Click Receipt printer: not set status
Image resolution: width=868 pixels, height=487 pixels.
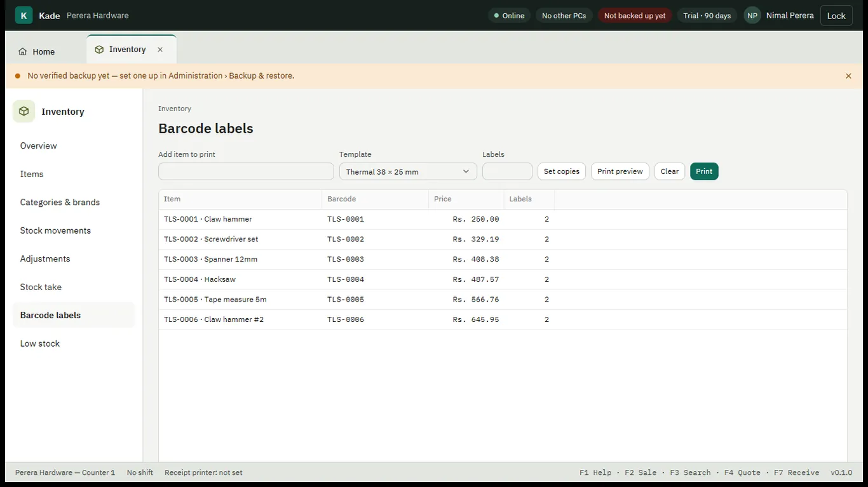(203, 473)
